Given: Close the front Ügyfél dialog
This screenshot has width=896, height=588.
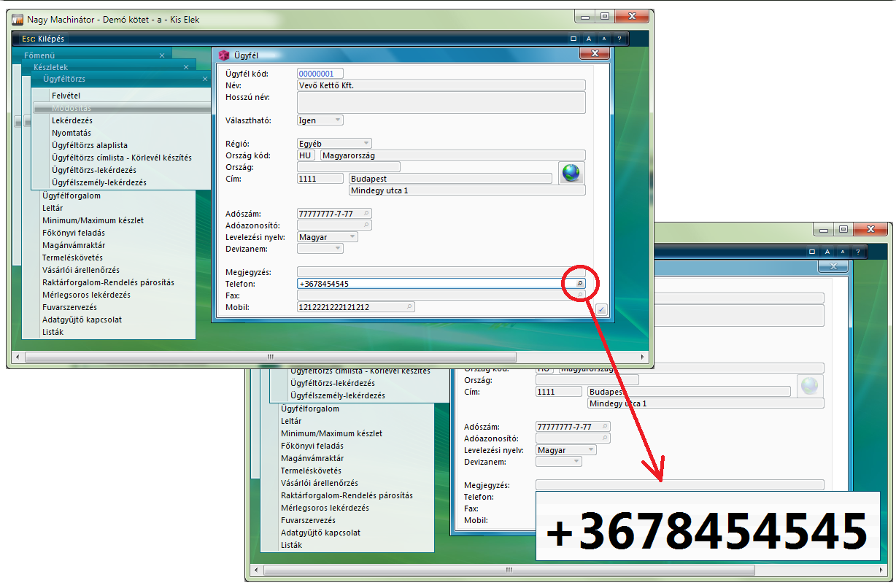Looking at the screenshot, I should (595, 54).
